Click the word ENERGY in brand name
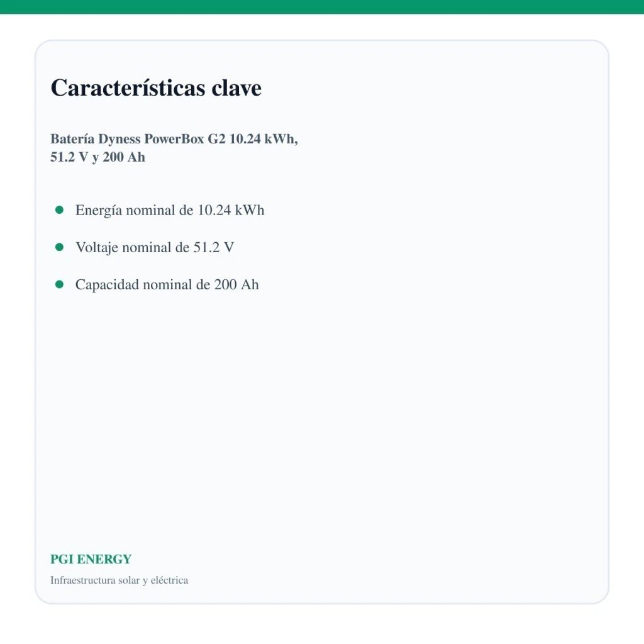 click(104, 559)
